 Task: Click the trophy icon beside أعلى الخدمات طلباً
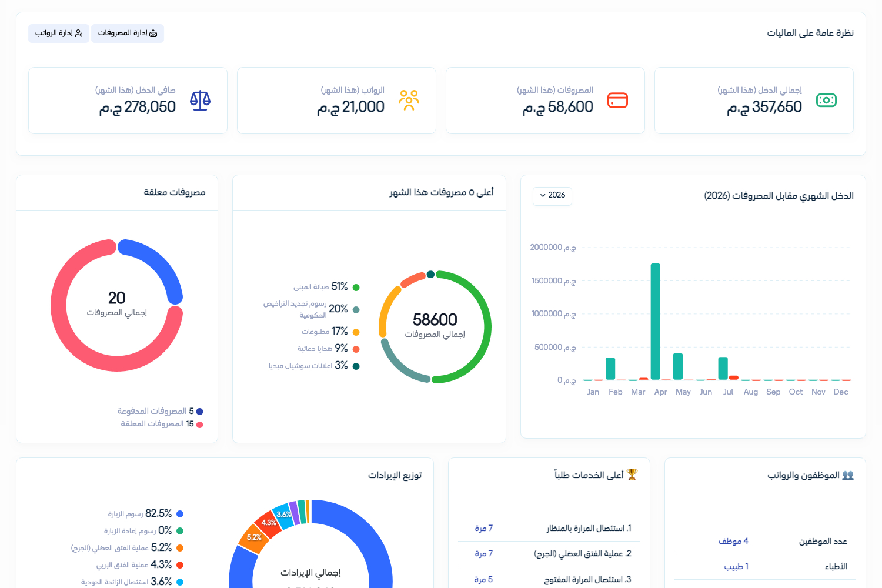click(x=632, y=475)
